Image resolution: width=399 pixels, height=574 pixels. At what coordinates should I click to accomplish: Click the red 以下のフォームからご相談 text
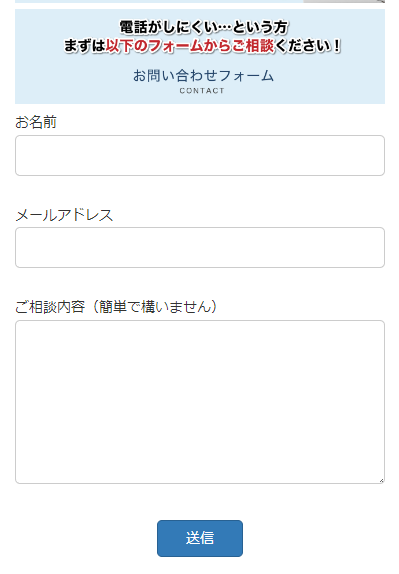click(x=190, y=46)
